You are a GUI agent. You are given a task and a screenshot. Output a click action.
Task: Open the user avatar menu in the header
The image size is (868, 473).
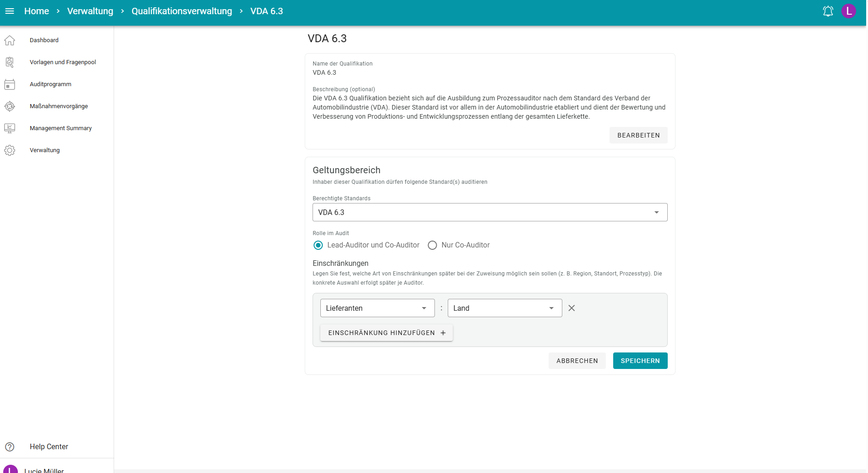point(848,11)
